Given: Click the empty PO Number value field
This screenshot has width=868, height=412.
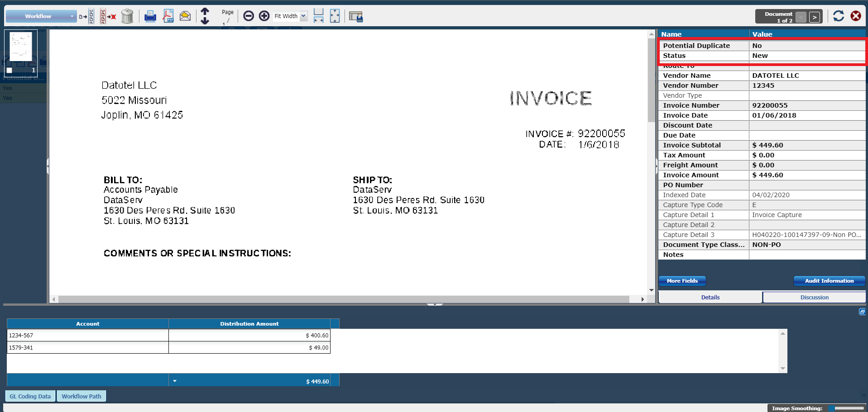Looking at the screenshot, I should coord(807,185).
